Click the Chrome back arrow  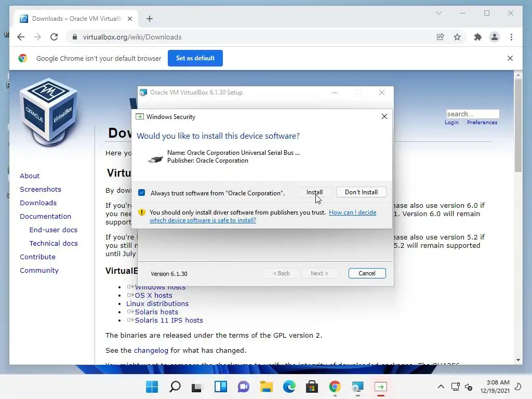pos(21,37)
